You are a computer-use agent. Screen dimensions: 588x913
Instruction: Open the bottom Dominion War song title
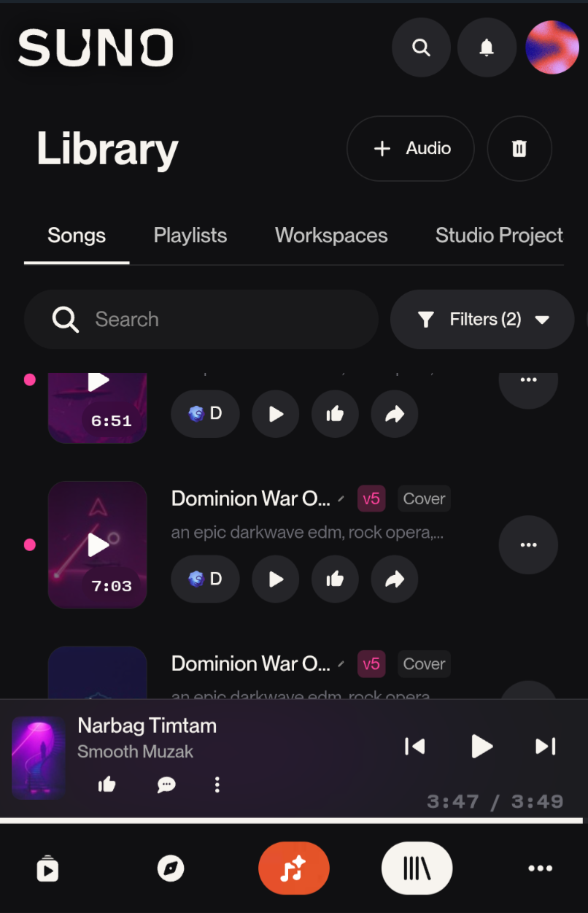[251, 663]
